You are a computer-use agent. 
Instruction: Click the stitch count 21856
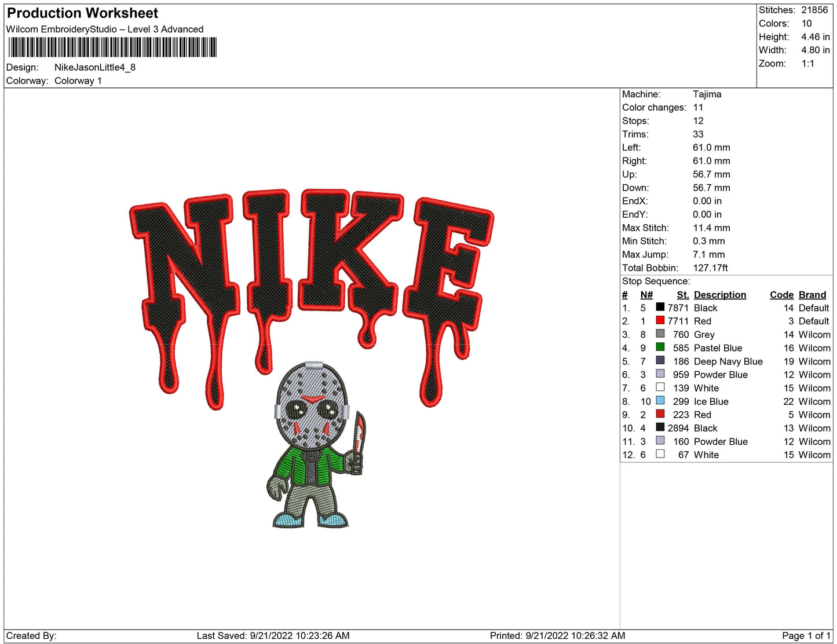pos(815,10)
